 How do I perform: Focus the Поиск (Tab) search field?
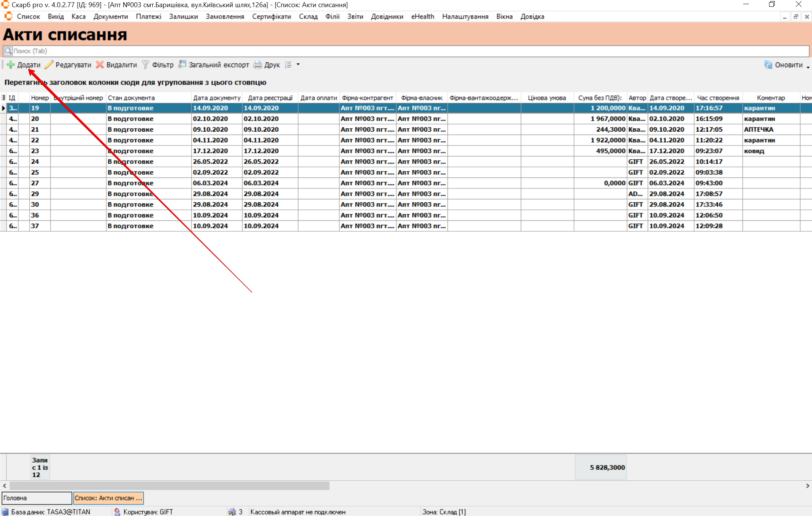[x=406, y=51]
